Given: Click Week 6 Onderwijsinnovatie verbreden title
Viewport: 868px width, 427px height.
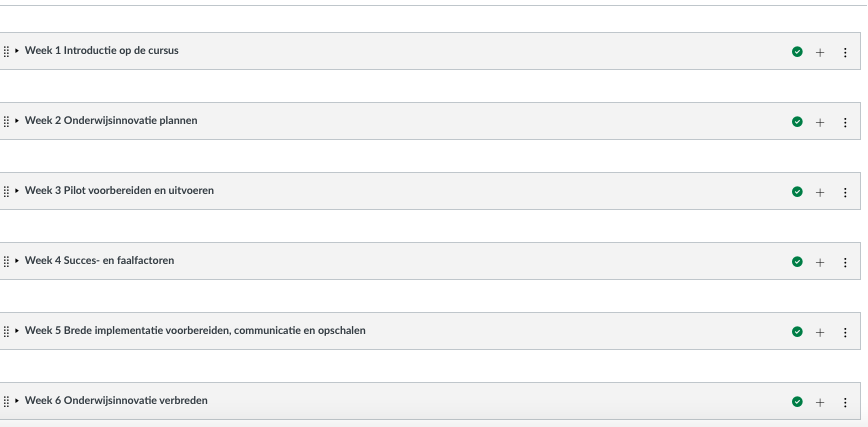Looking at the screenshot, I should pos(116,401).
